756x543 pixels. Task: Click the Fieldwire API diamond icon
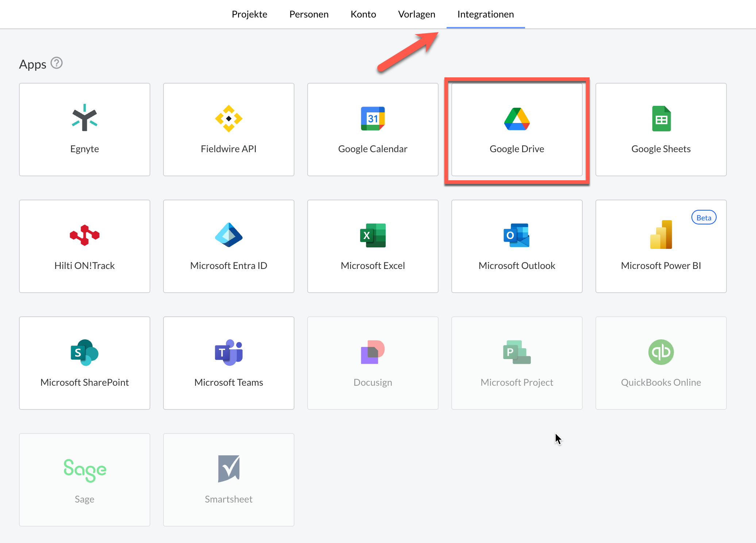[x=229, y=119]
